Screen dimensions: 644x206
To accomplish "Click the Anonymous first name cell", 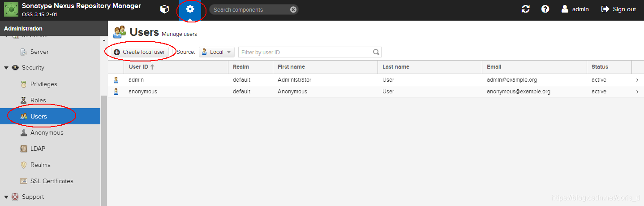I will click(x=292, y=92).
